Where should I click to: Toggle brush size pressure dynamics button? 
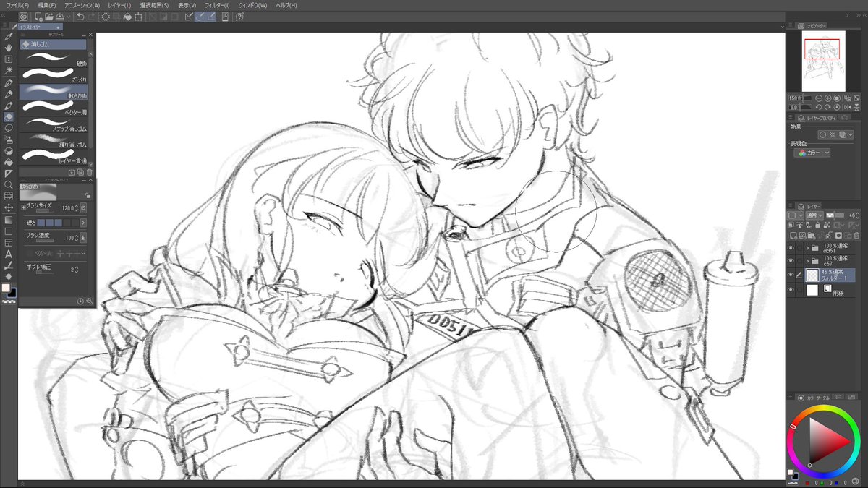click(x=82, y=207)
